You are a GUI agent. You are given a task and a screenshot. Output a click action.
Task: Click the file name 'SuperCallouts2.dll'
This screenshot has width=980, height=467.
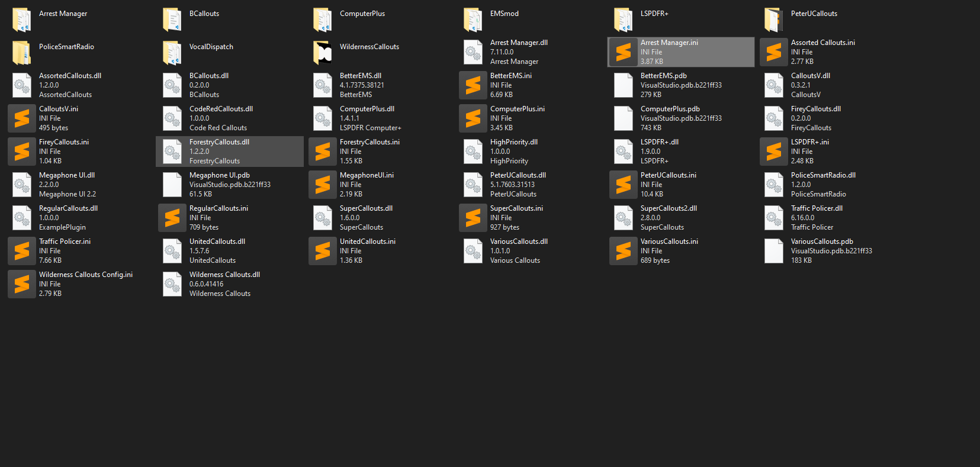click(x=669, y=208)
